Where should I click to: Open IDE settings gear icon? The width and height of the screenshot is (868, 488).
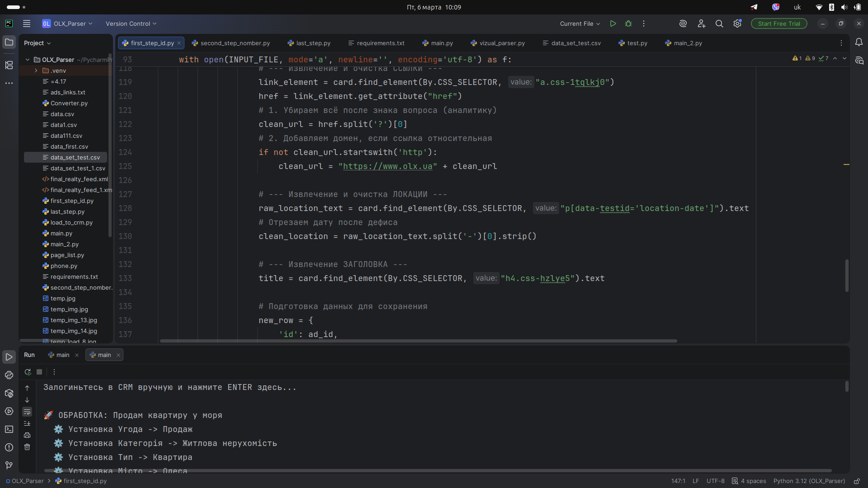tap(737, 23)
